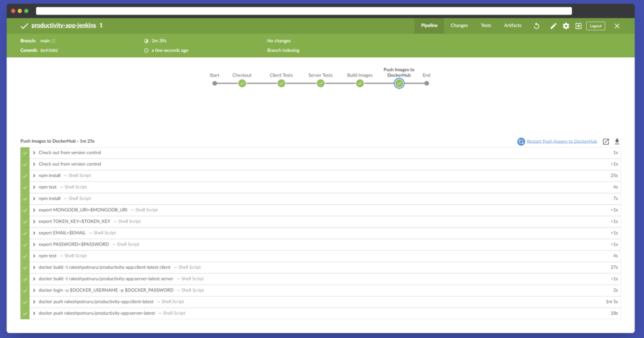Close the run details with the X
The height and width of the screenshot is (338, 644).
[617, 26]
